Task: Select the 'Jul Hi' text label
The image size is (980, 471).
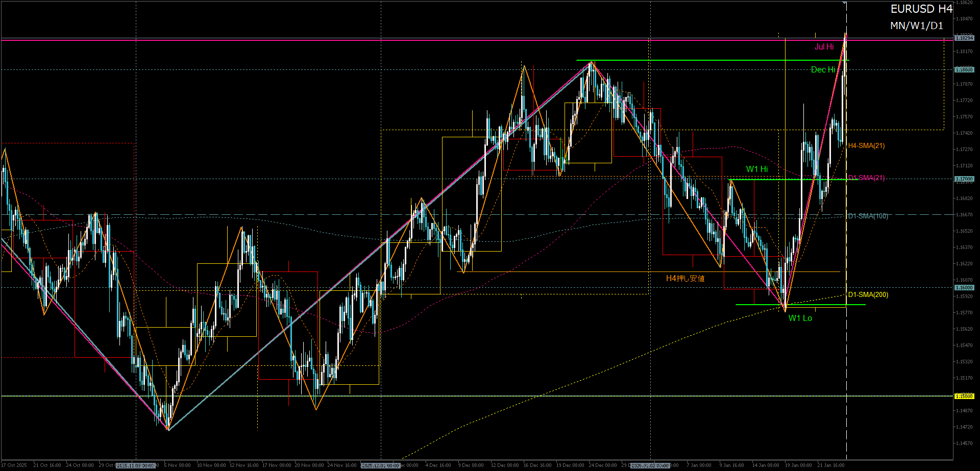Action: pyautogui.click(x=824, y=47)
